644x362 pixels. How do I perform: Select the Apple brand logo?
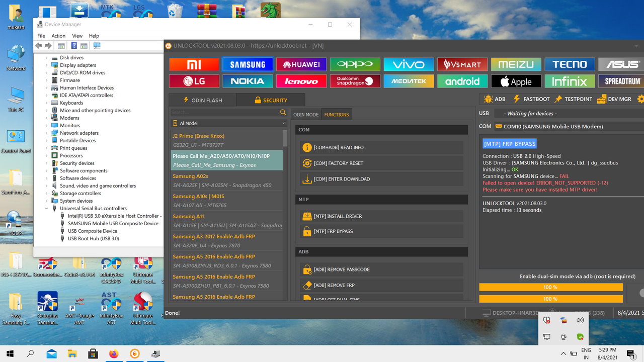(516, 80)
